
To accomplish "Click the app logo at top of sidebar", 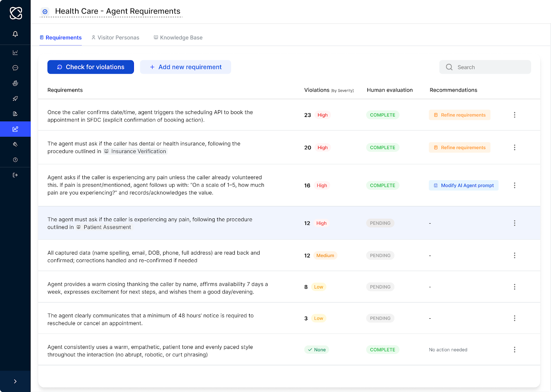I will click(15, 13).
